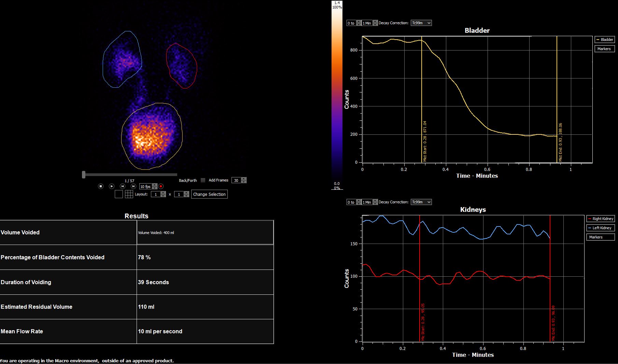Increase Bladder chart end time
This screenshot has width=618, height=364.
pyautogui.click(x=375, y=21)
